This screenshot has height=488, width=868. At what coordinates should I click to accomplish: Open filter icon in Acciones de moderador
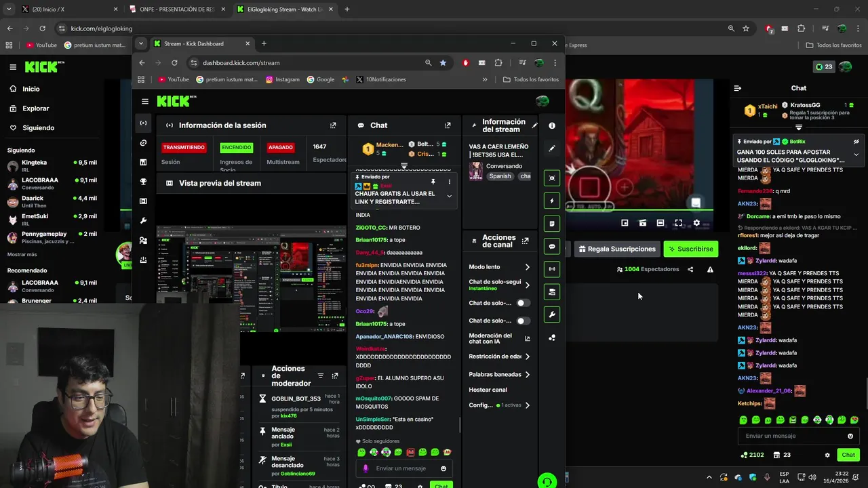(321, 375)
